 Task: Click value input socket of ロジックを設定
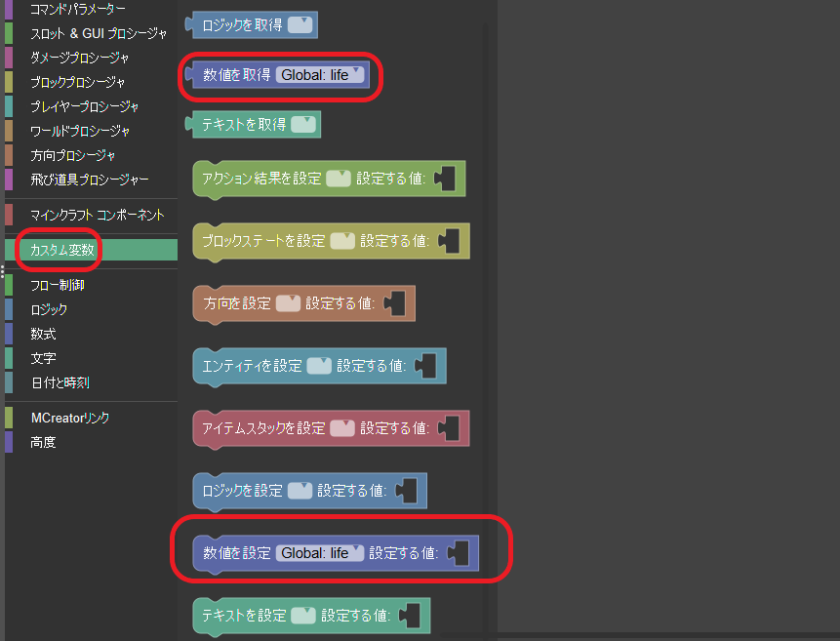coord(407,491)
